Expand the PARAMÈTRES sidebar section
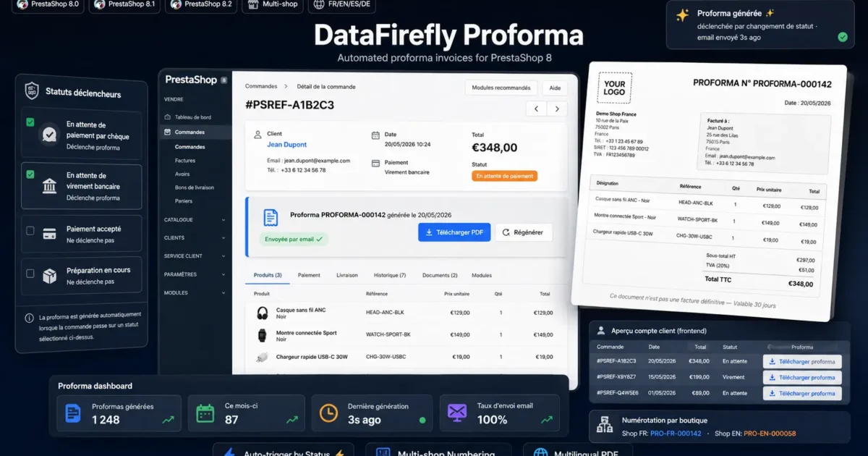 [x=195, y=274]
